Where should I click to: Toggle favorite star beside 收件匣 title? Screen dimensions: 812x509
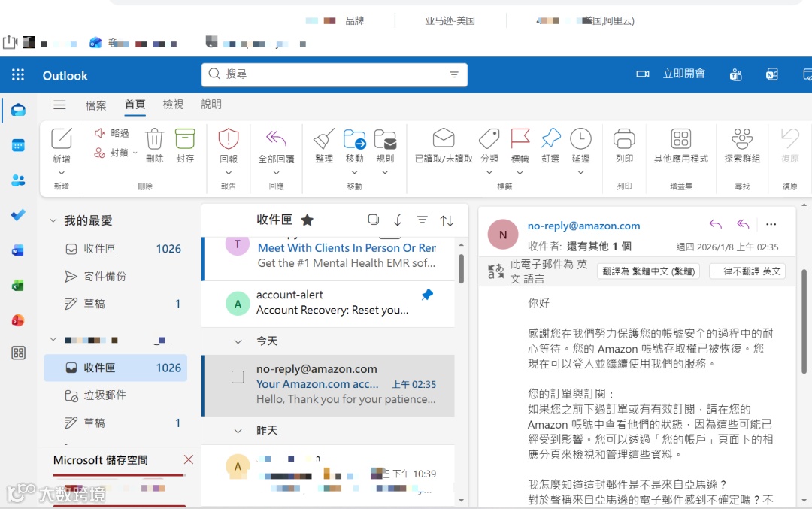pyautogui.click(x=307, y=220)
